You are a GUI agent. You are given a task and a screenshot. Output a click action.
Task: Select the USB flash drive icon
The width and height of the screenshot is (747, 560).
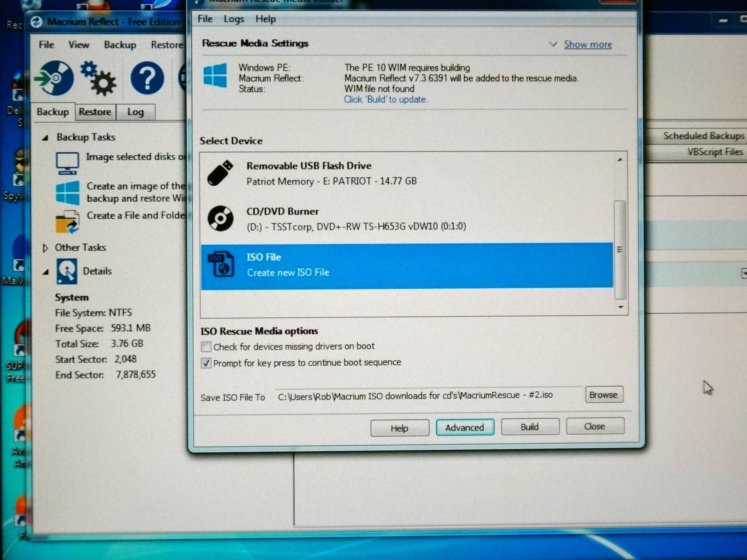point(220,173)
